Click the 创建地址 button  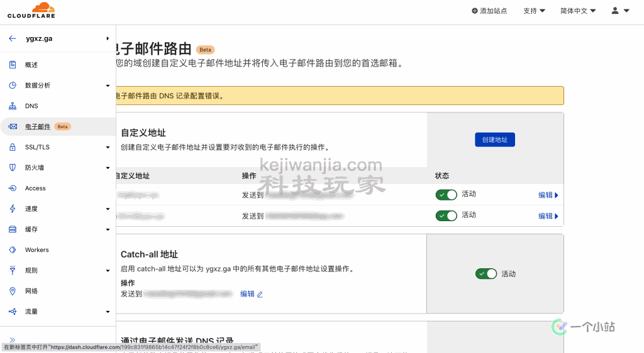[x=494, y=139]
